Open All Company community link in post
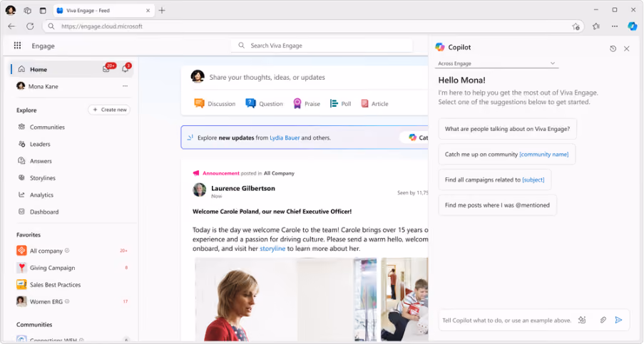644x344 pixels. coord(279,173)
